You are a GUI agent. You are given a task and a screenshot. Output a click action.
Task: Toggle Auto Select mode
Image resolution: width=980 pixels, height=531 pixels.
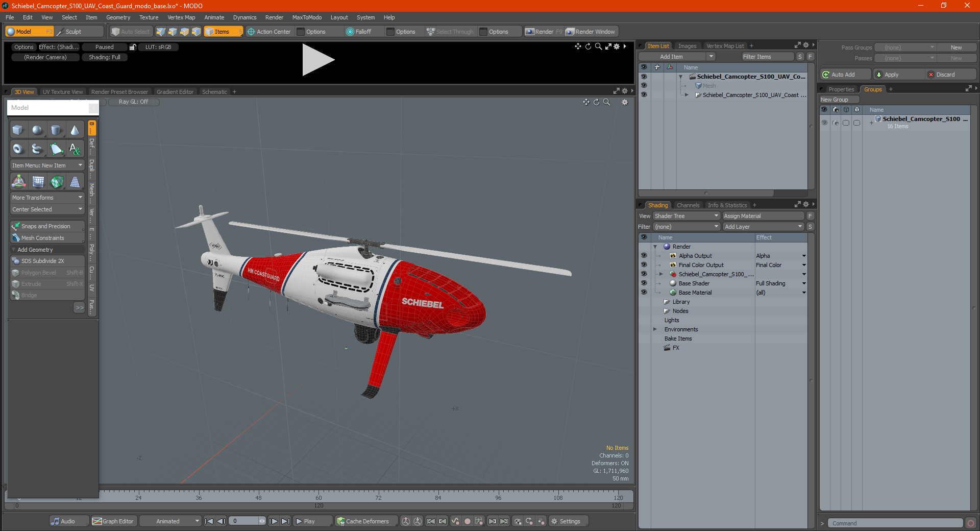coord(131,32)
